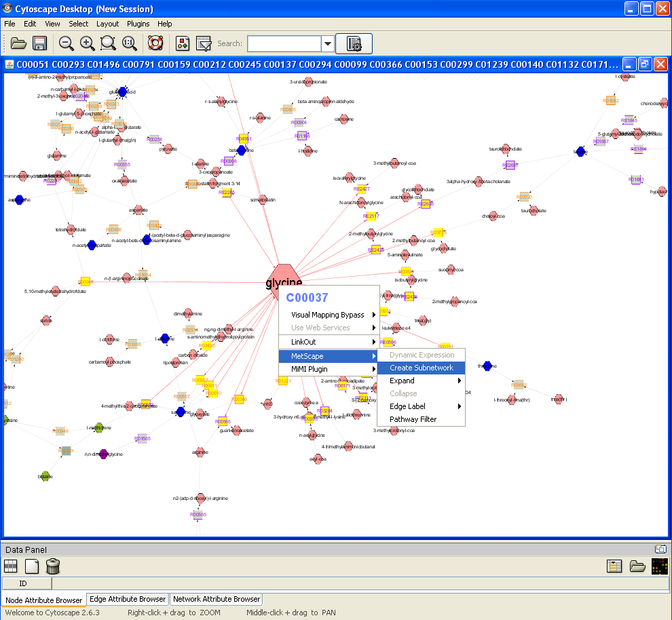Open a session file from the toolbar

tap(18, 43)
